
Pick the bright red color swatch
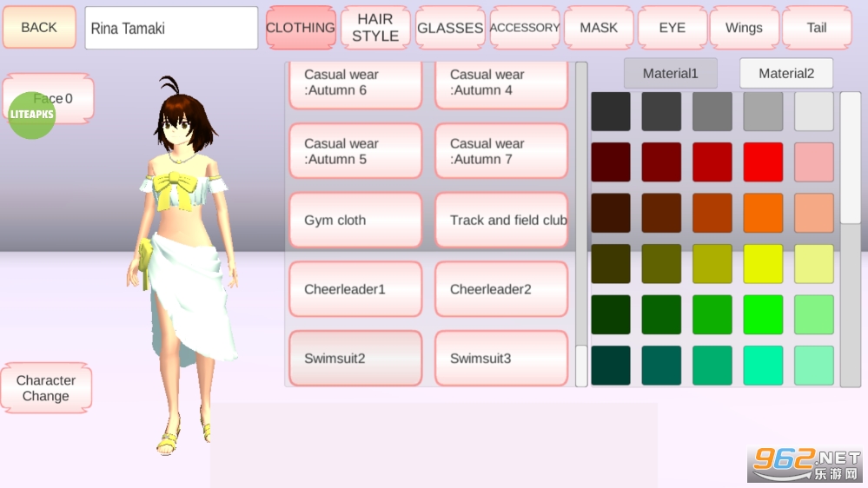pos(763,162)
